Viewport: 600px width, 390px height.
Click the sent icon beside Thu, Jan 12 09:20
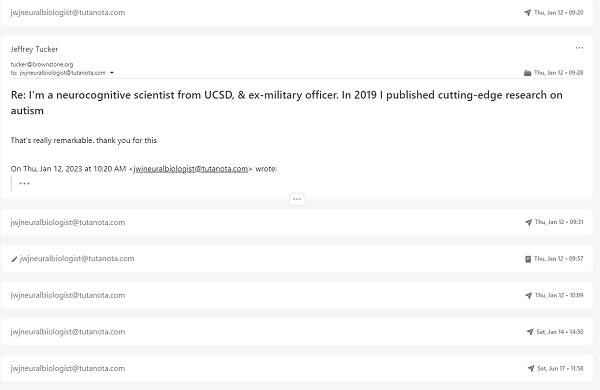click(x=527, y=13)
